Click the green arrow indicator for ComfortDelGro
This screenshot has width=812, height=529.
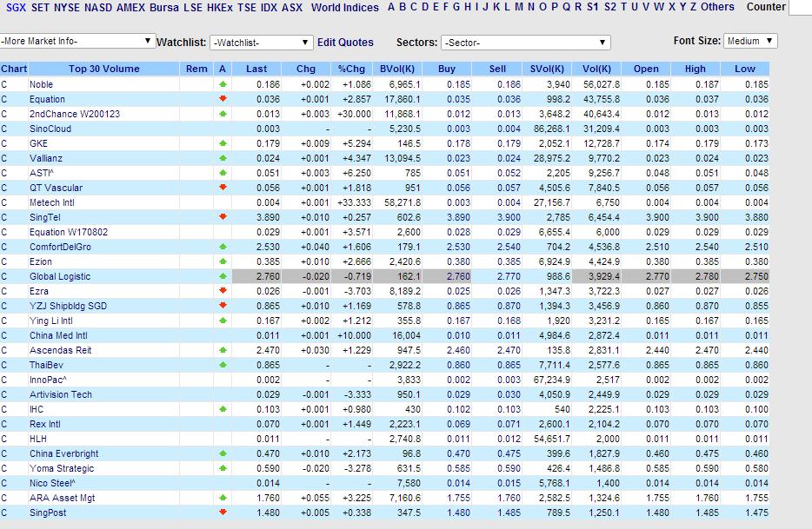224,247
